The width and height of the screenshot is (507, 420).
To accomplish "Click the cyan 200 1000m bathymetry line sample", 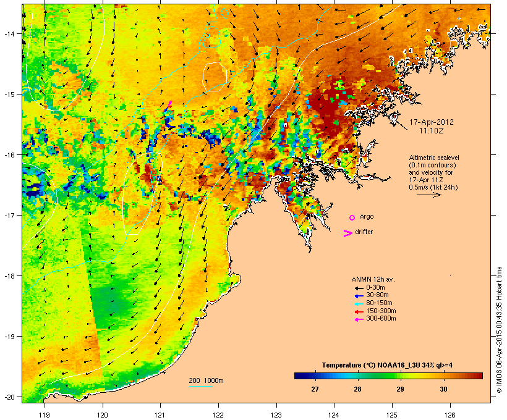I will (200, 386).
